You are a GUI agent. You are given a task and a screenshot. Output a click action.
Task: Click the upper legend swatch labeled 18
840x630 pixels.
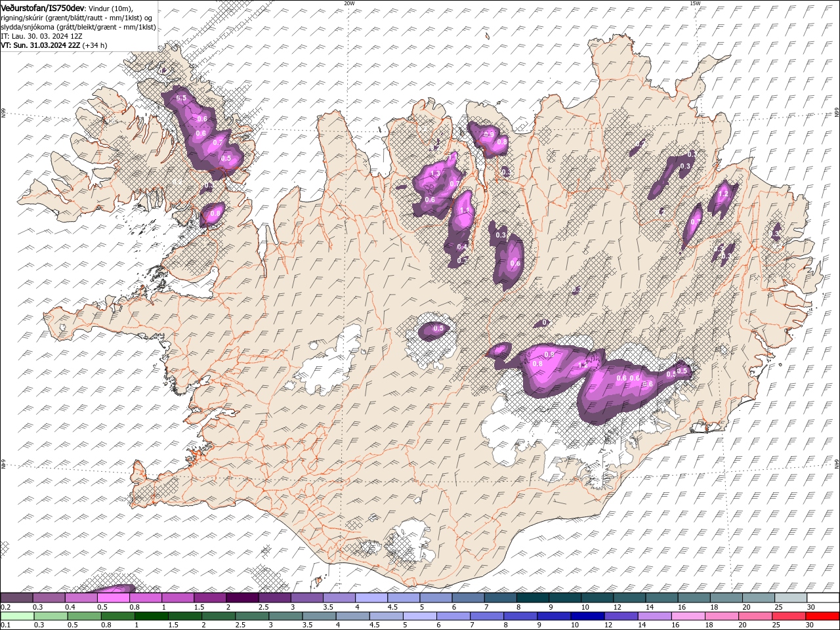coord(725,598)
